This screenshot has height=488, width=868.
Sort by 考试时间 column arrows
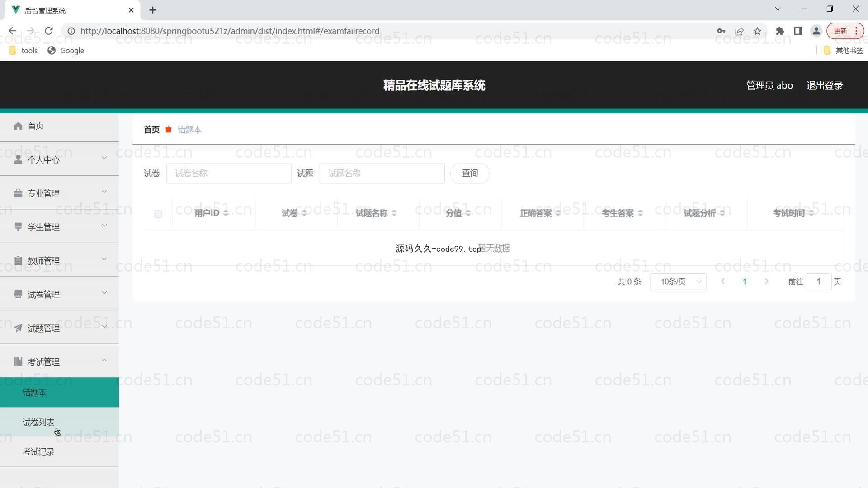(x=811, y=213)
